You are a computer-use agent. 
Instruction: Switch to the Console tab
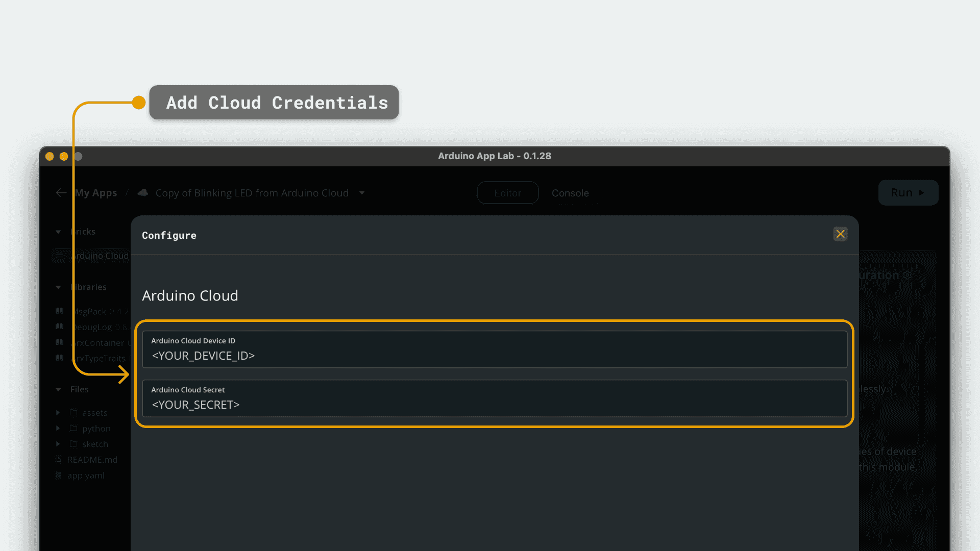(x=570, y=193)
